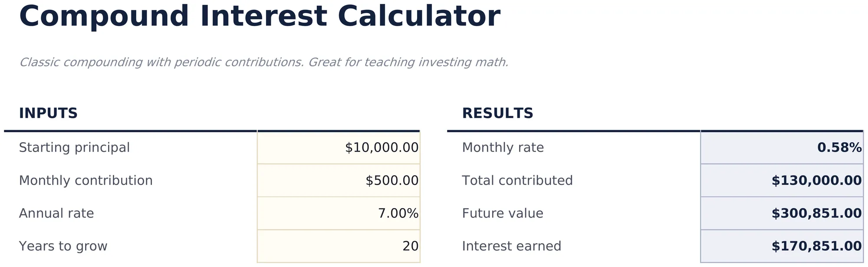
Task: Click the Monthly contribution label
Action: [x=85, y=180]
